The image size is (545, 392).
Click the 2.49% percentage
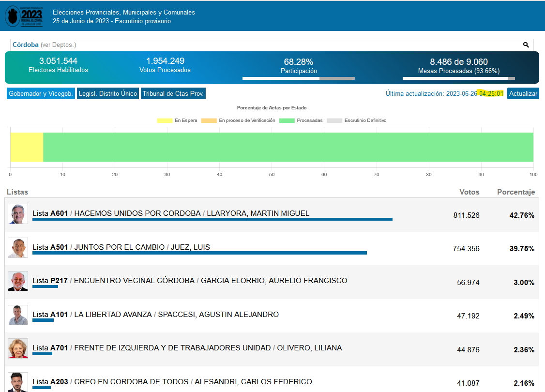pos(524,316)
